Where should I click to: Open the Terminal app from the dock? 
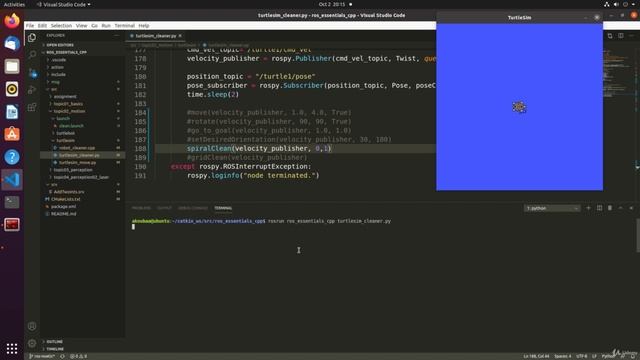pyautogui.click(x=12, y=202)
